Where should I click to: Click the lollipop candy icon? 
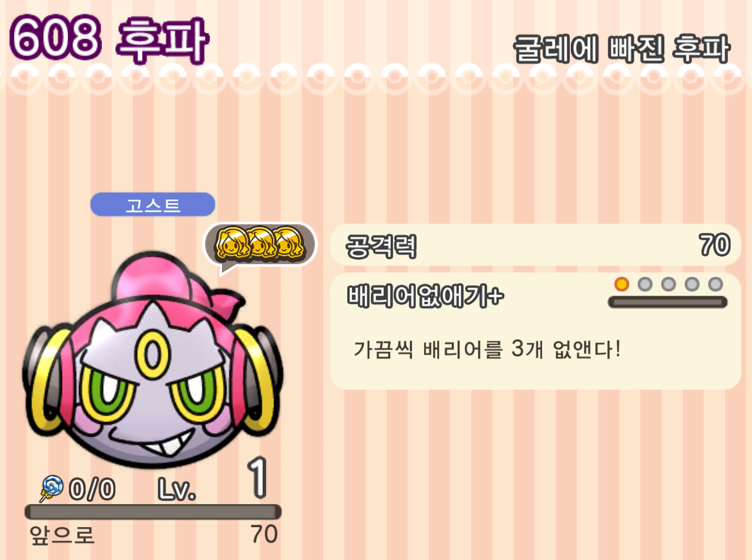click(x=51, y=488)
